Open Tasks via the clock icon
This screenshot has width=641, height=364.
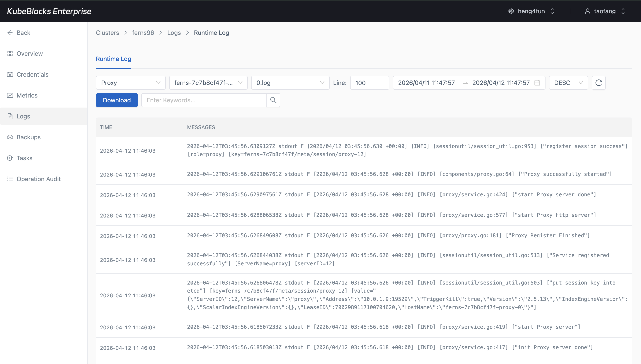(x=10, y=158)
